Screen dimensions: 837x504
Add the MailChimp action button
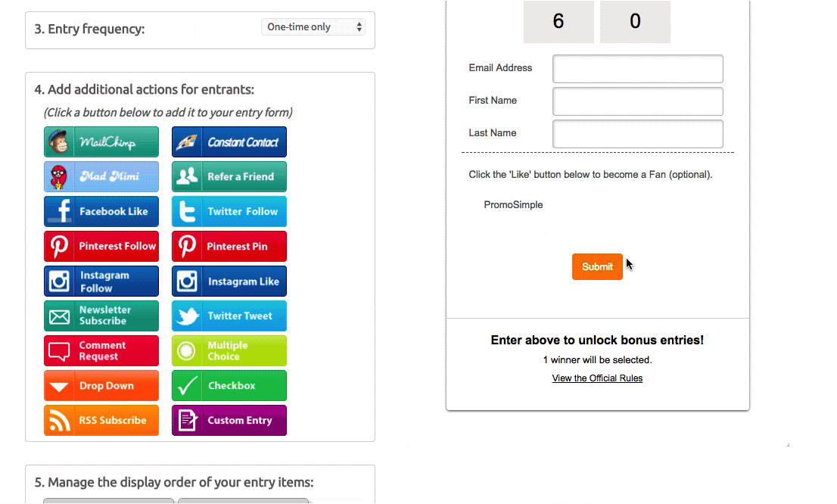point(101,142)
